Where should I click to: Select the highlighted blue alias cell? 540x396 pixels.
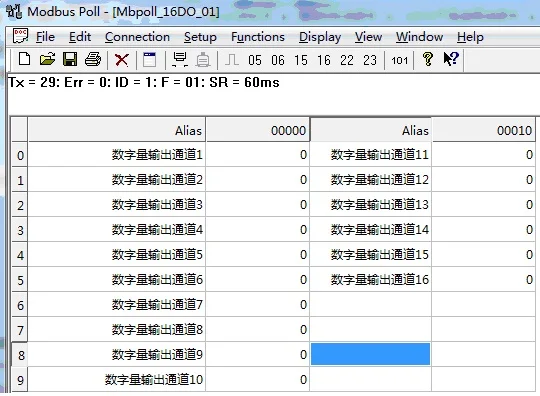(x=371, y=354)
